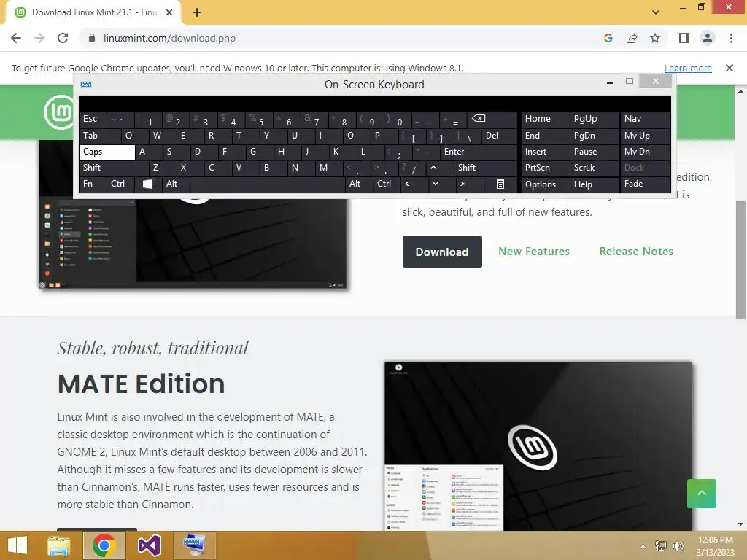Click the Fade key on On-Screen Keyboard

[x=645, y=184]
